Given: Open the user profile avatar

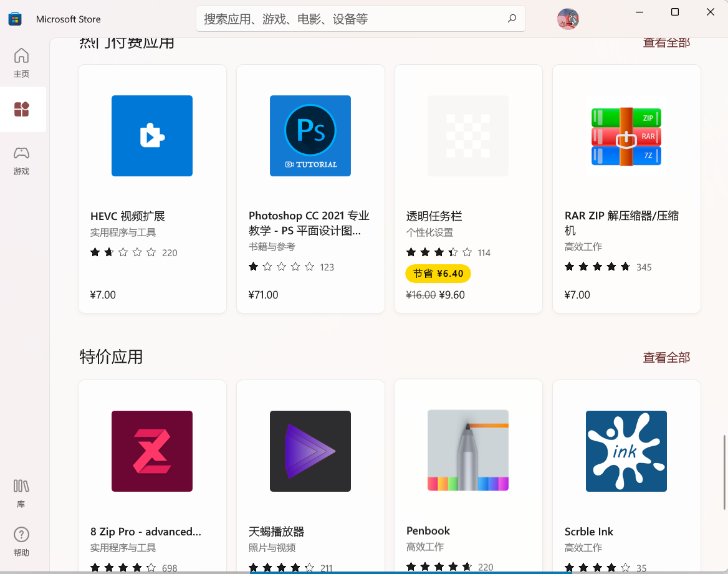Looking at the screenshot, I should click(568, 19).
